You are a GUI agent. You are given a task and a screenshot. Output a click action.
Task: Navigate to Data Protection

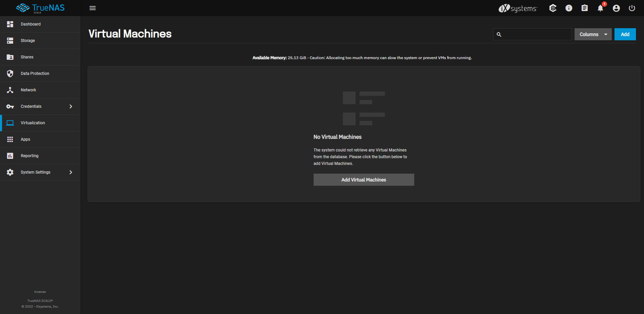coord(35,74)
